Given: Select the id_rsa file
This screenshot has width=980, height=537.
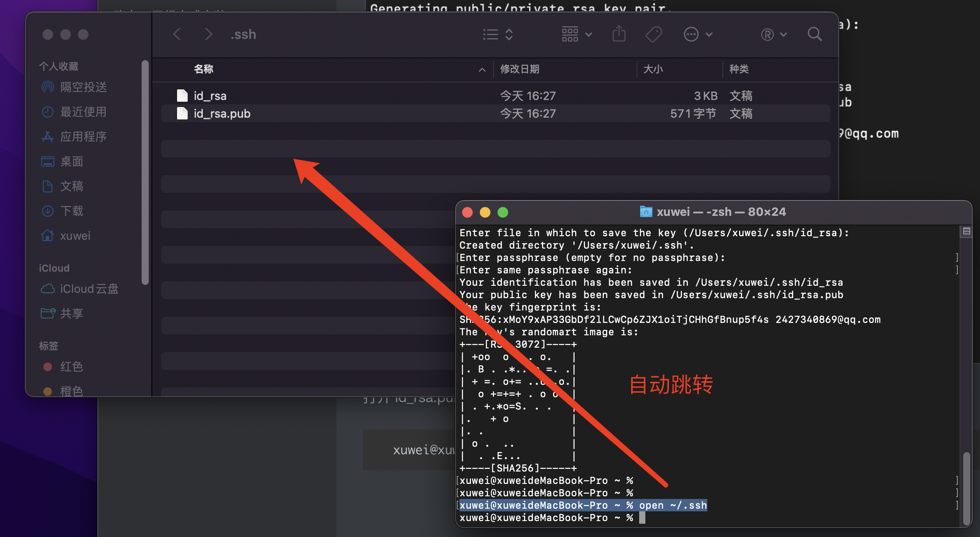Looking at the screenshot, I should pos(210,96).
